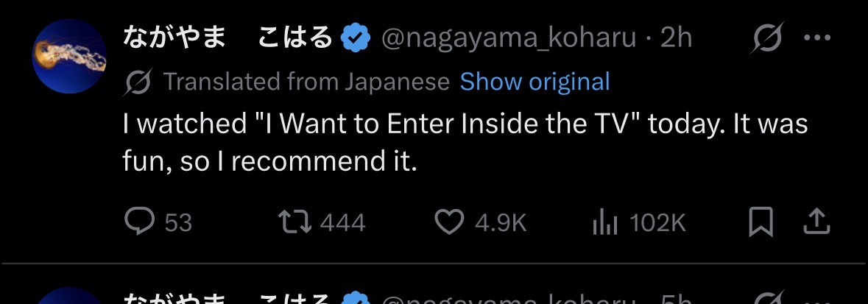This screenshot has height=304, width=868.
Task: Click the 102K views count
Action: 657,223
